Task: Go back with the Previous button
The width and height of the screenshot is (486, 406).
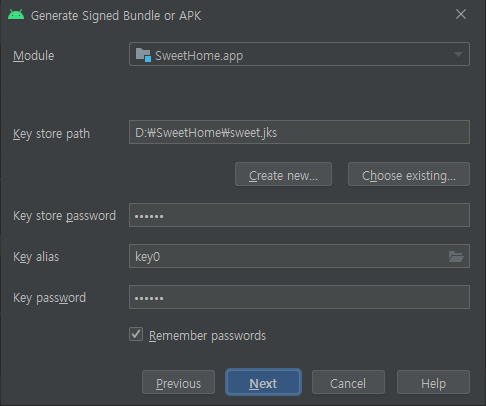Action: tap(178, 382)
